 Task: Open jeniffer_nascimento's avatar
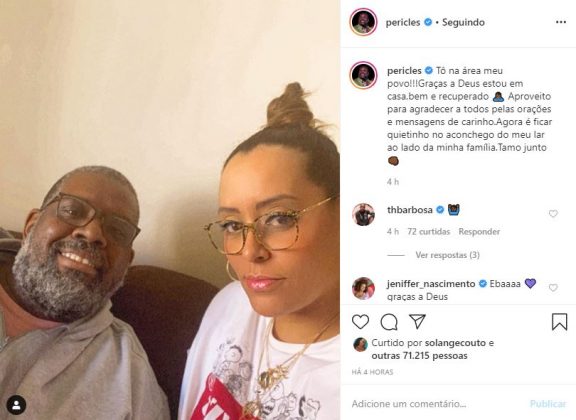click(x=363, y=288)
